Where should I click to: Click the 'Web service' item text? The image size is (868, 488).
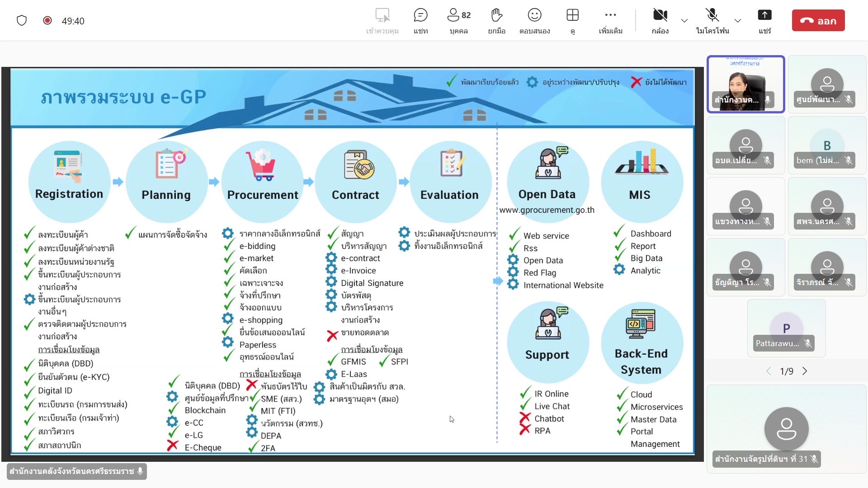click(x=546, y=236)
